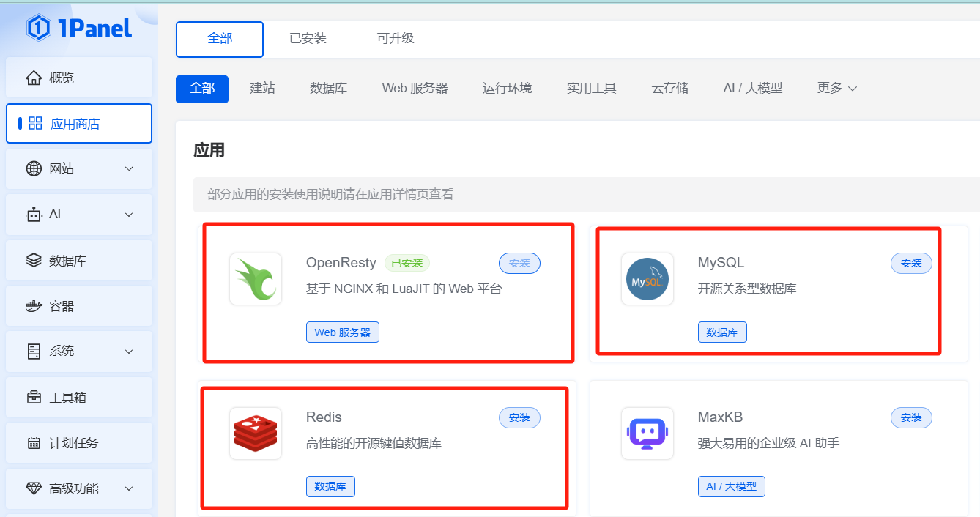Viewport: 980px width, 517px height.
Task: Open 数据库 in the sidebar menu
Action: tap(79, 260)
